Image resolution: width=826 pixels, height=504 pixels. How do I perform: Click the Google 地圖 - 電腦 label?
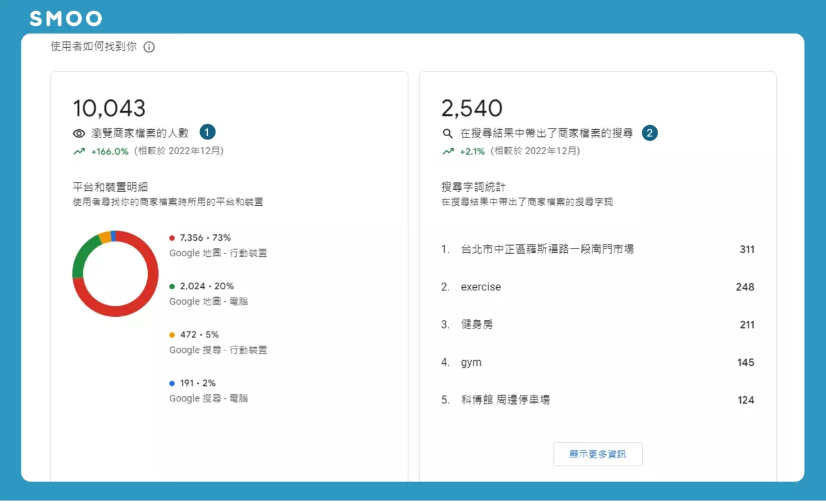tap(208, 301)
